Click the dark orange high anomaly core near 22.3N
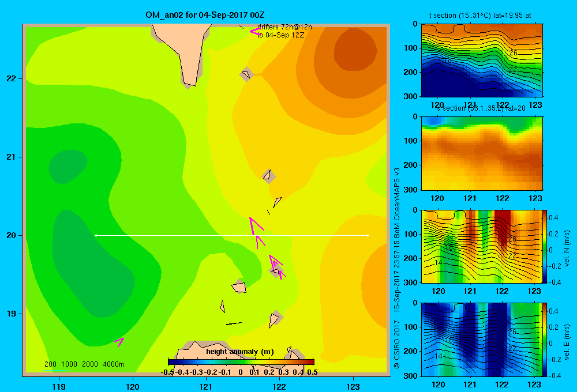The height and width of the screenshot is (392, 577). click(x=355, y=50)
